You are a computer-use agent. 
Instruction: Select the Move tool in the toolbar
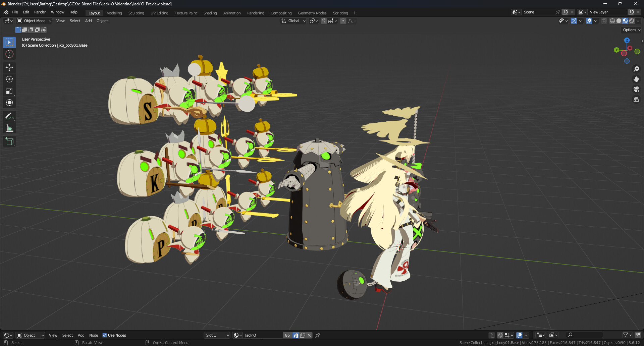pyautogui.click(x=9, y=67)
